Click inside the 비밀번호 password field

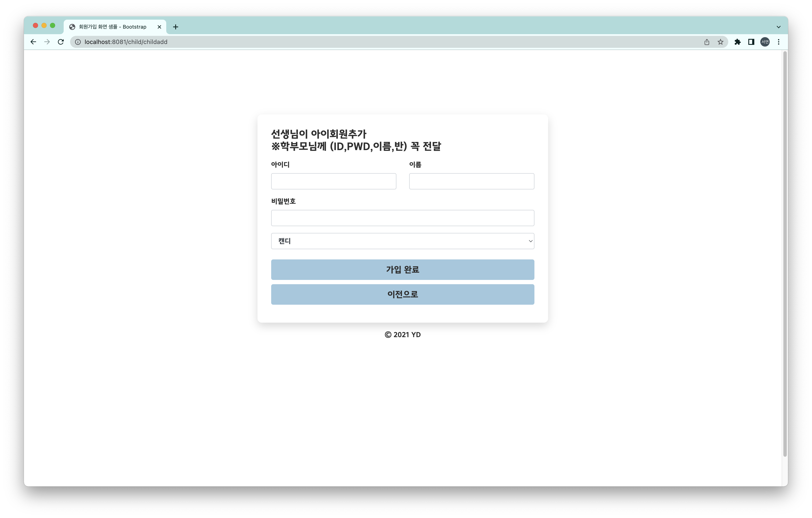click(402, 218)
